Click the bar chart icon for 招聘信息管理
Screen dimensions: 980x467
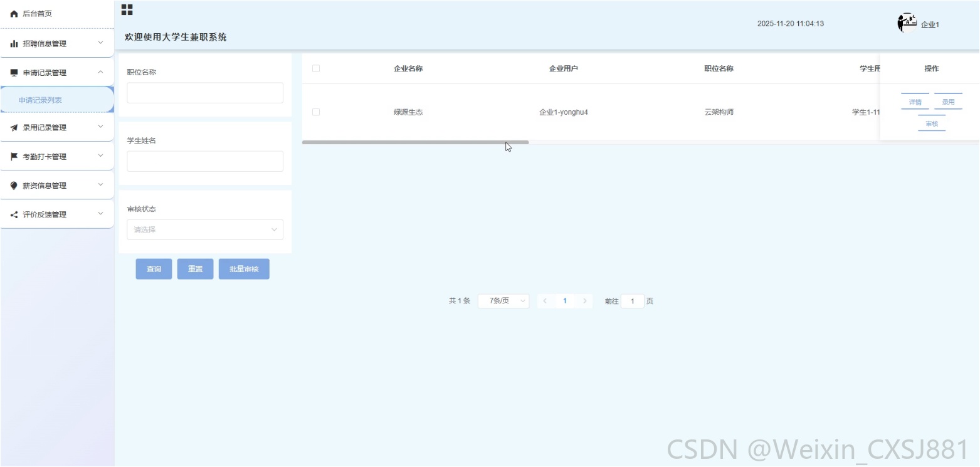[x=14, y=44]
